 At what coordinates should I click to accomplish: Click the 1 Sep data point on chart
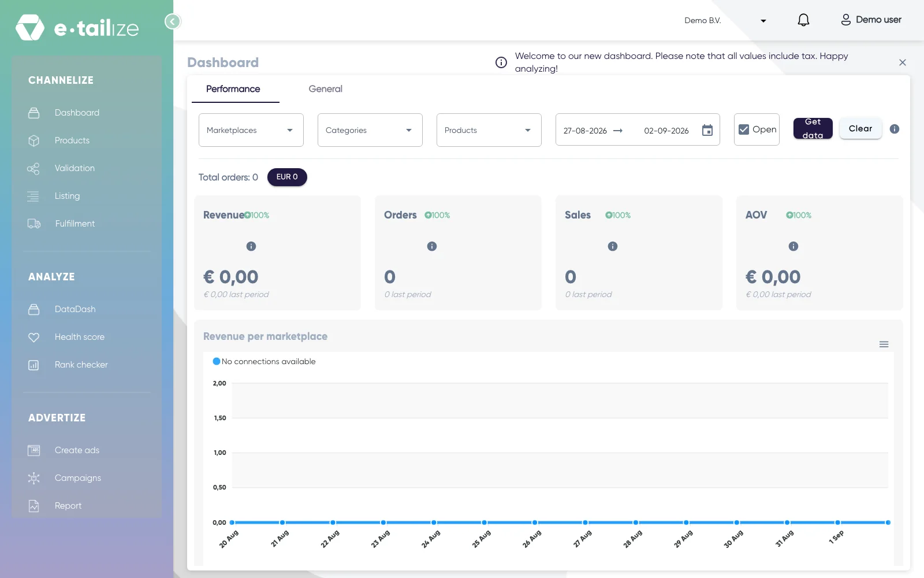click(837, 523)
